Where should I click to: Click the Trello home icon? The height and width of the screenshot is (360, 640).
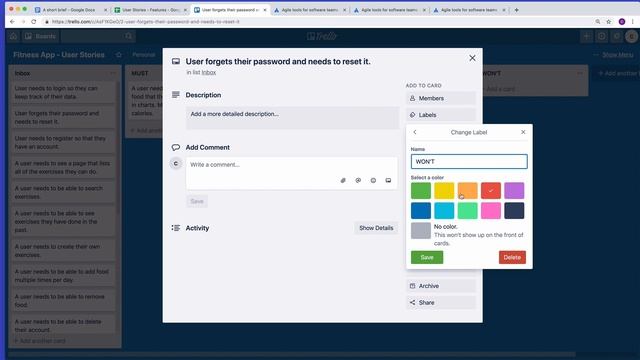click(13, 36)
